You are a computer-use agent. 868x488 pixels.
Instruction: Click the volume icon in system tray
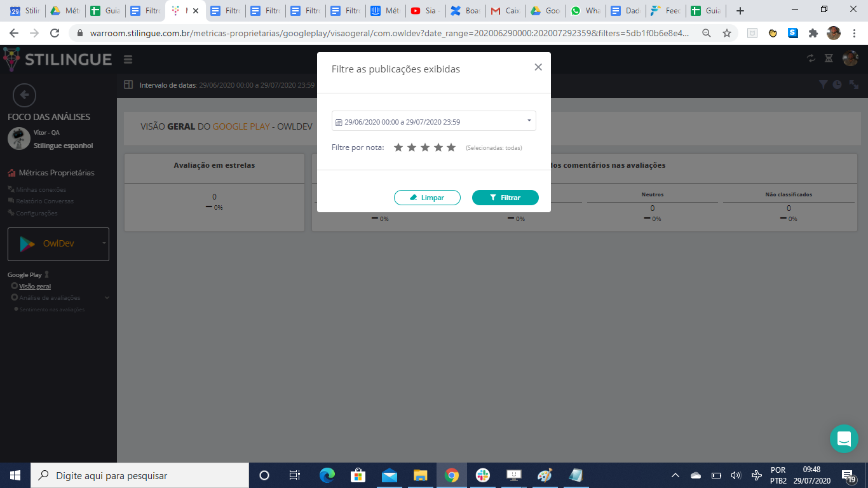[736, 475]
